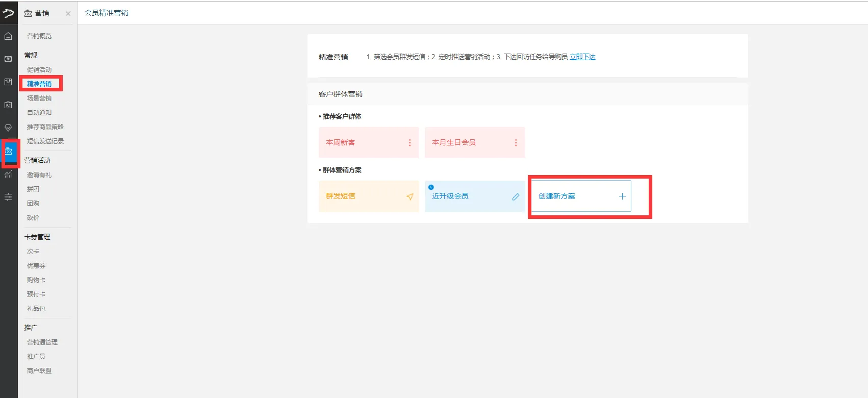The width and height of the screenshot is (868, 398).
Task: Open the data analytics chart icon in sidebar
Action: point(8,175)
